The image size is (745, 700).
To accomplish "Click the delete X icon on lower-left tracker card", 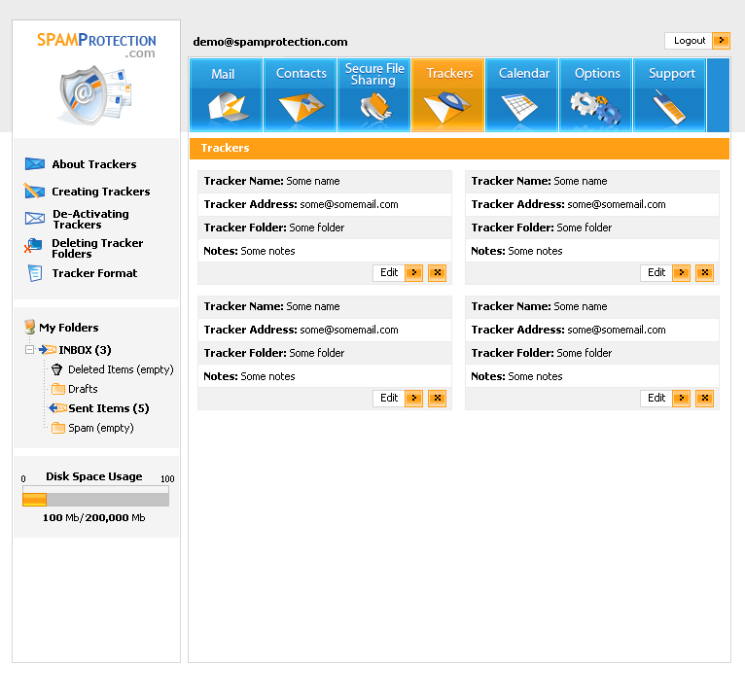I will [437, 398].
